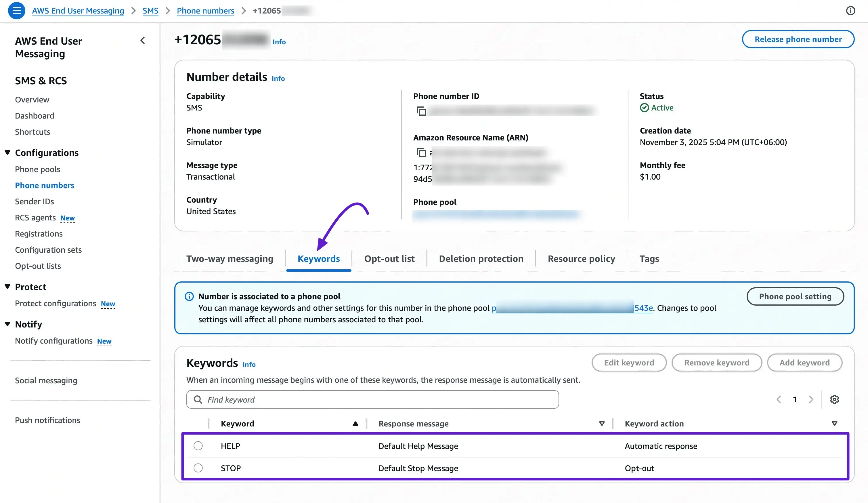Viewport: 868px width, 503px height.
Task: Open the Tags tab
Action: [x=649, y=259]
